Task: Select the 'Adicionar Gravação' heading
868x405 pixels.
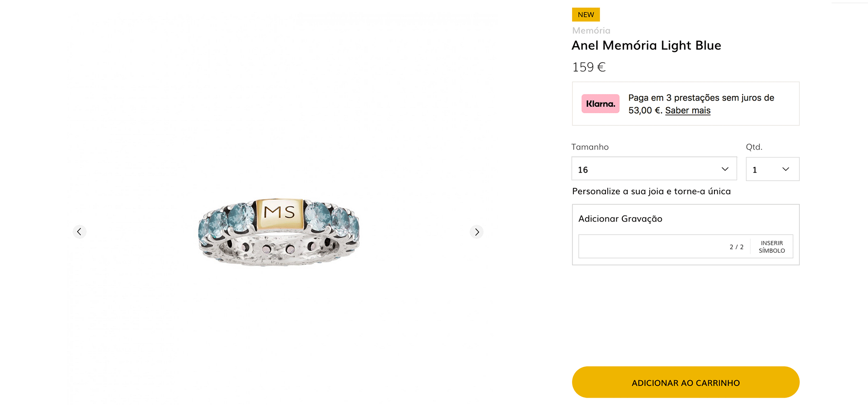Action: (x=620, y=219)
